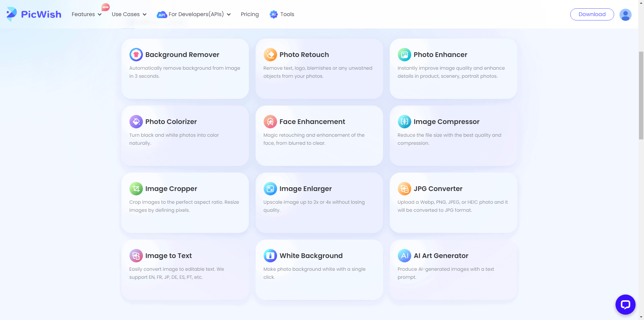Click the Photo Retouch eraser icon
This screenshot has width=644, height=320.
(270, 55)
